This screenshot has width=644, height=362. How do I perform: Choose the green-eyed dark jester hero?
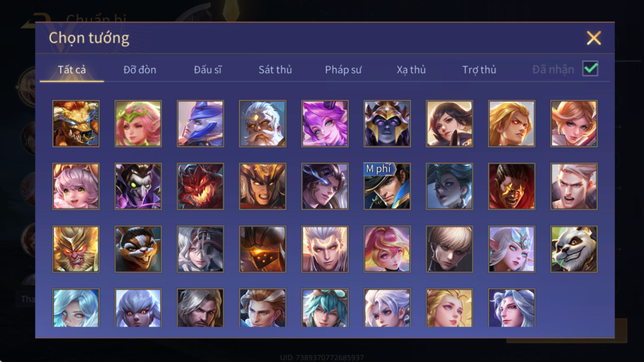(x=138, y=186)
